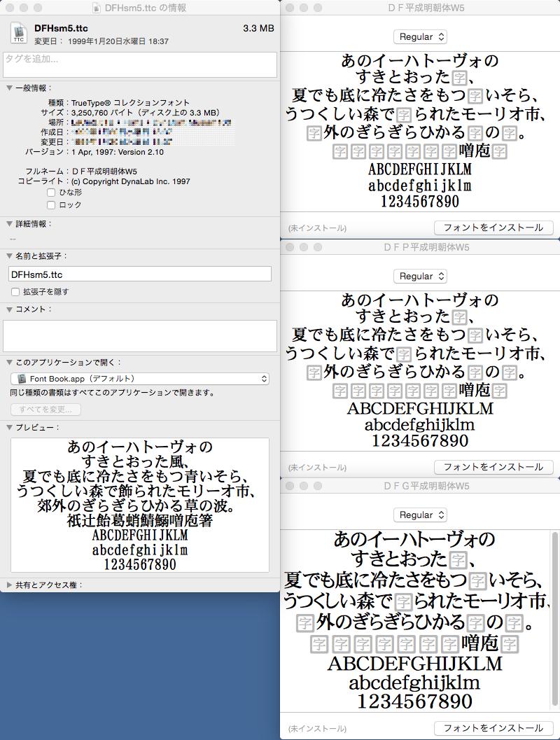
Task: Click the font sample in ＤＦＰ平成明朝体W5 window
Action: point(420,370)
